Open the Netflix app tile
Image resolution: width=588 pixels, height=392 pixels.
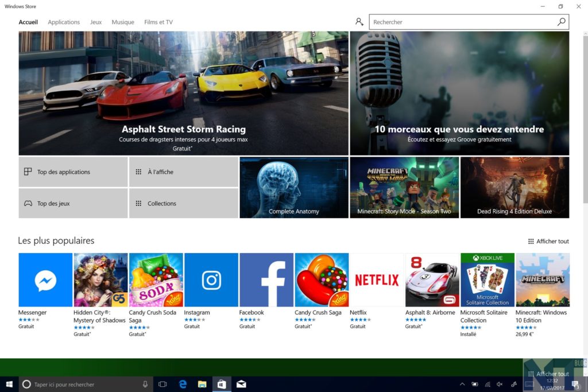(x=377, y=280)
